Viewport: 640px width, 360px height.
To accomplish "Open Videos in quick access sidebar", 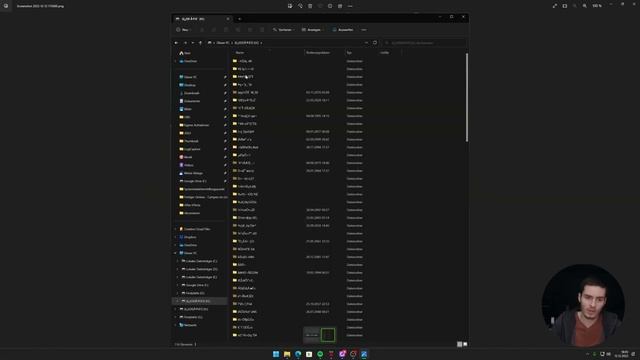I will [187, 165].
